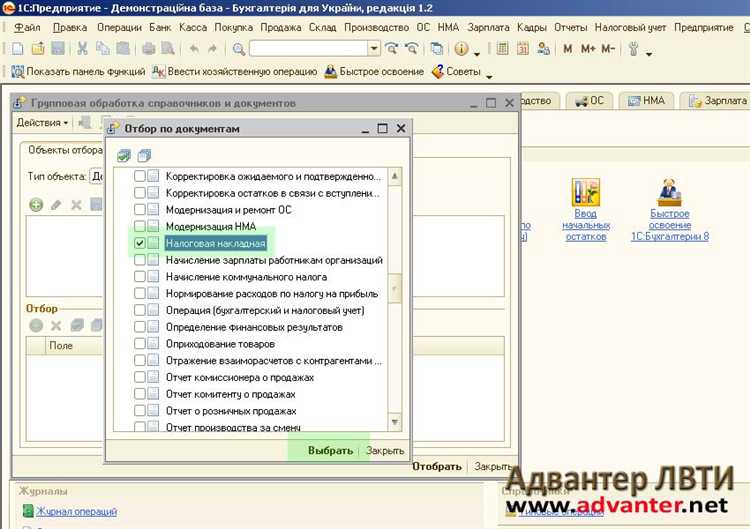Screen dimensions: 750x529
Task: Select the Отчет комиссионера о продажах list row
Action: coord(240,378)
